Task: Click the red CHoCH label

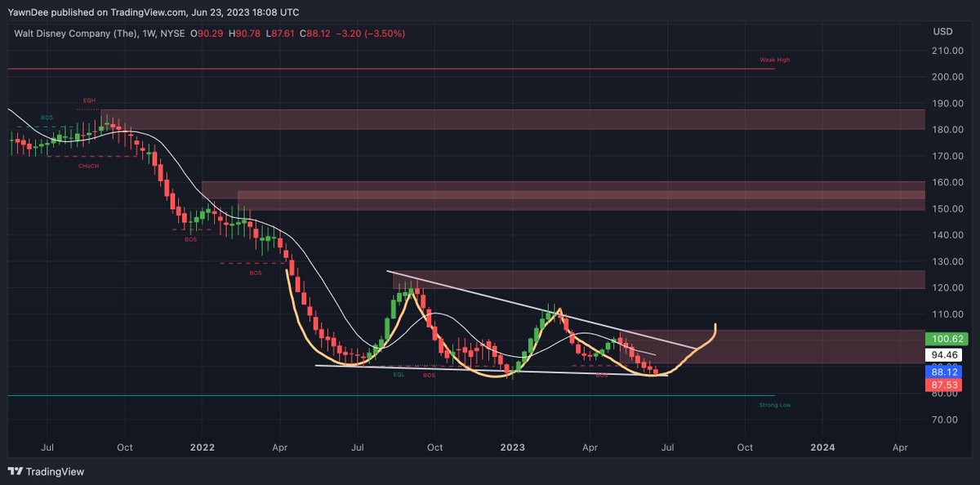Action: [88, 166]
